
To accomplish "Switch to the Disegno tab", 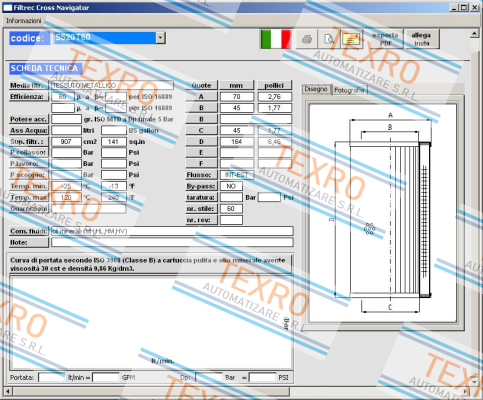I will tap(316, 89).
